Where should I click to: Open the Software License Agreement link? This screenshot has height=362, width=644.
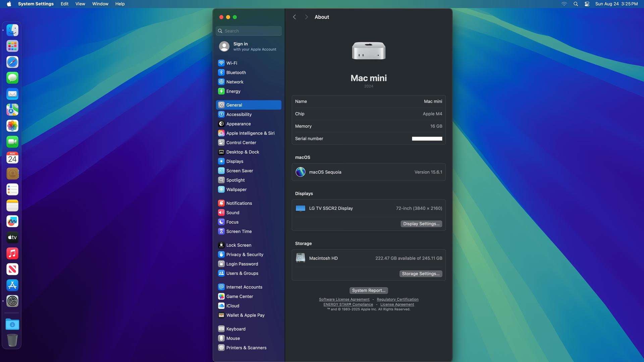pos(344,299)
